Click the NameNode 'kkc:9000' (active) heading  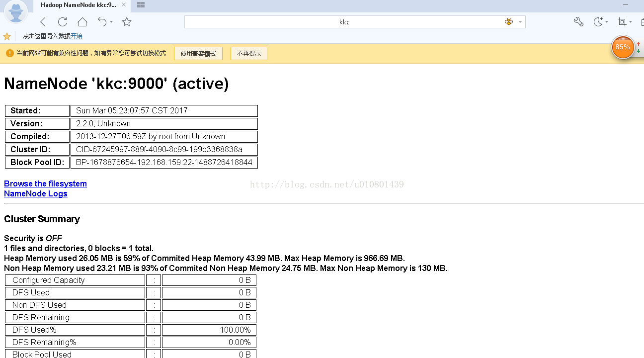(116, 84)
